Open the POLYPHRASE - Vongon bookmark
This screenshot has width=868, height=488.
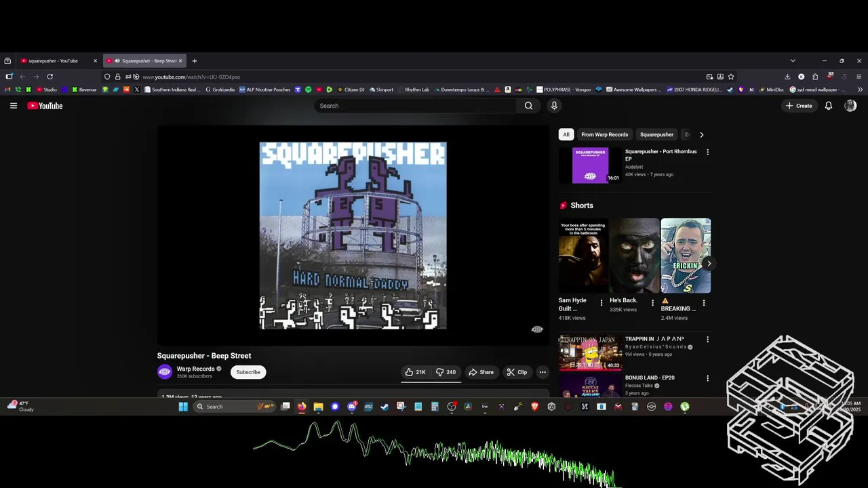tap(564, 89)
